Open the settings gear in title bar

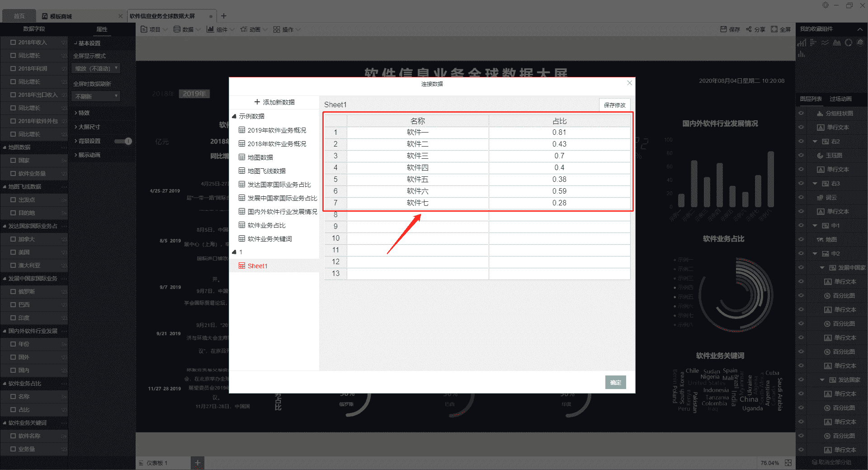pos(826,5)
